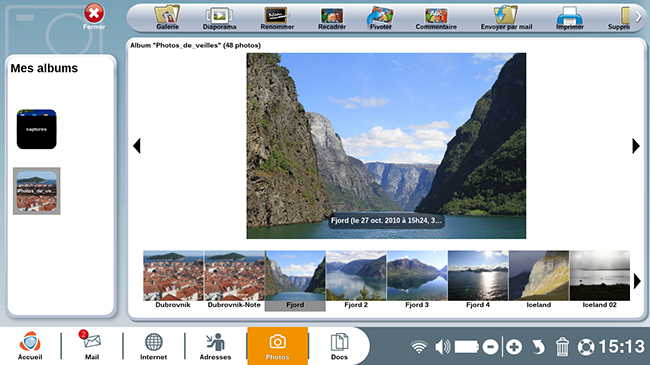Click Envoyer par mail icon
Screen dimensions: 650x365
506,18
